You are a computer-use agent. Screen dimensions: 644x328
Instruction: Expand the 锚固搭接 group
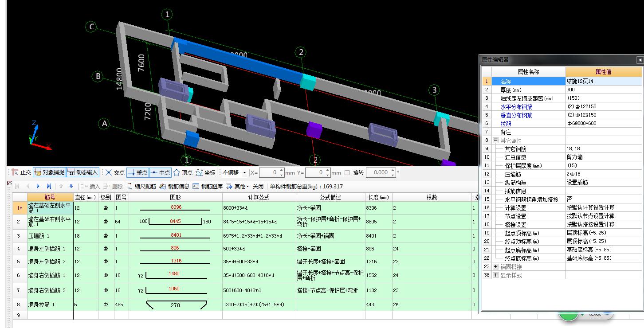(x=495, y=266)
